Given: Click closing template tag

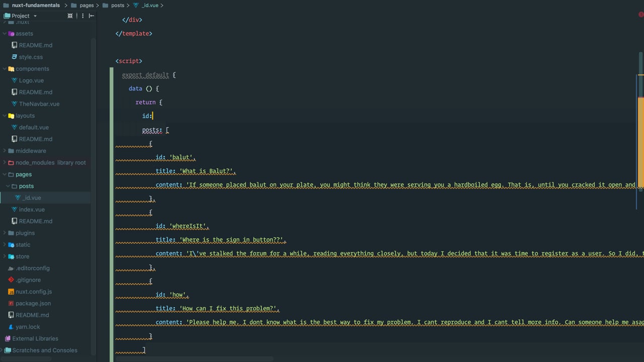Looking at the screenshot, I should coord(134,34).
